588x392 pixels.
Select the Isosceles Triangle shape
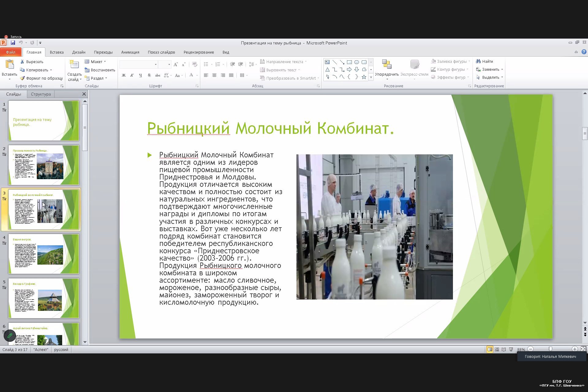[327, 70]
